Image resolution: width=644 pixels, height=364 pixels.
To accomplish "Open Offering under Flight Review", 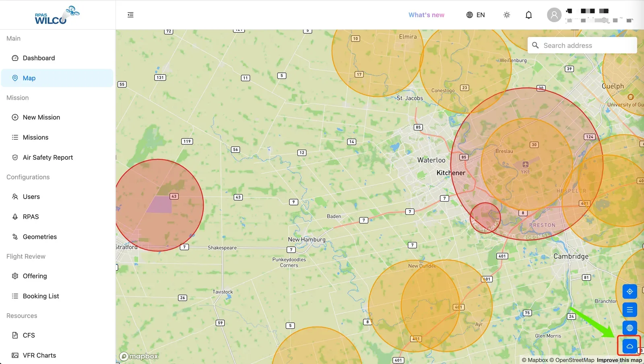I will point(57,276).
